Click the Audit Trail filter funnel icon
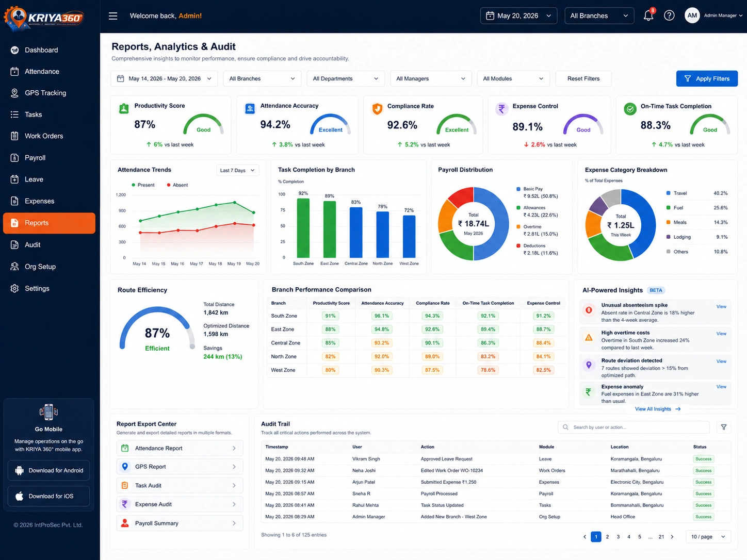The height and width of the screenshot is (560, 747). click(x=724, y=427)
